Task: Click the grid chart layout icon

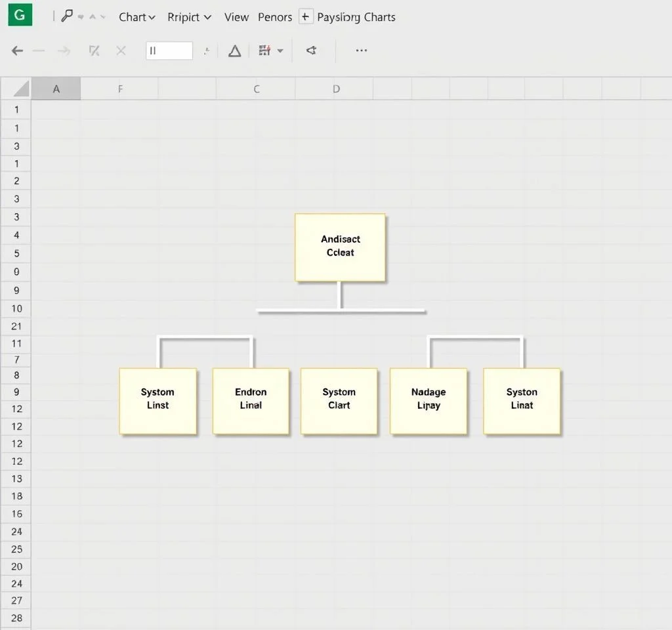Action: pos(264,51)
